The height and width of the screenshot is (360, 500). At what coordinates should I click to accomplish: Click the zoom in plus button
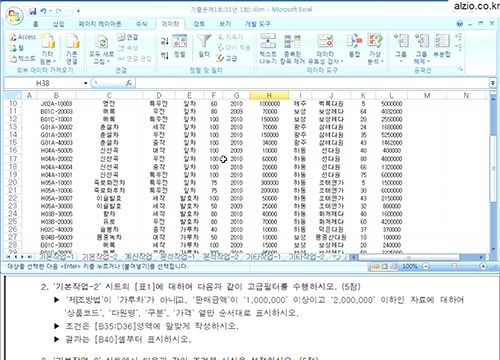[x=483, y=266]
